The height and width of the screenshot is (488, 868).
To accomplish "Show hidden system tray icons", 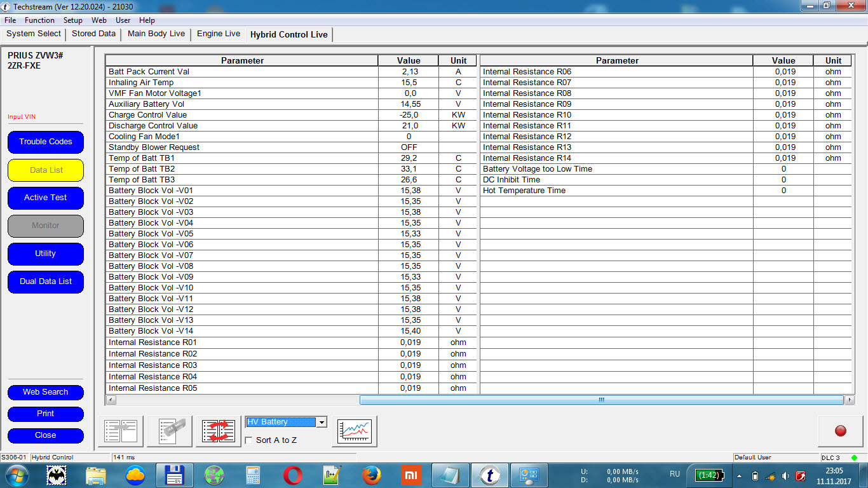I will (739, 476).
